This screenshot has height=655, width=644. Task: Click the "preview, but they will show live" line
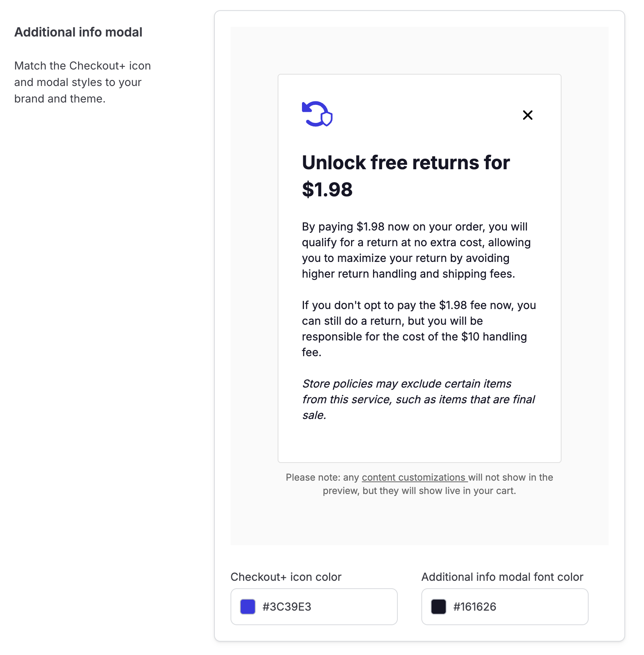[x=419, y=491]
